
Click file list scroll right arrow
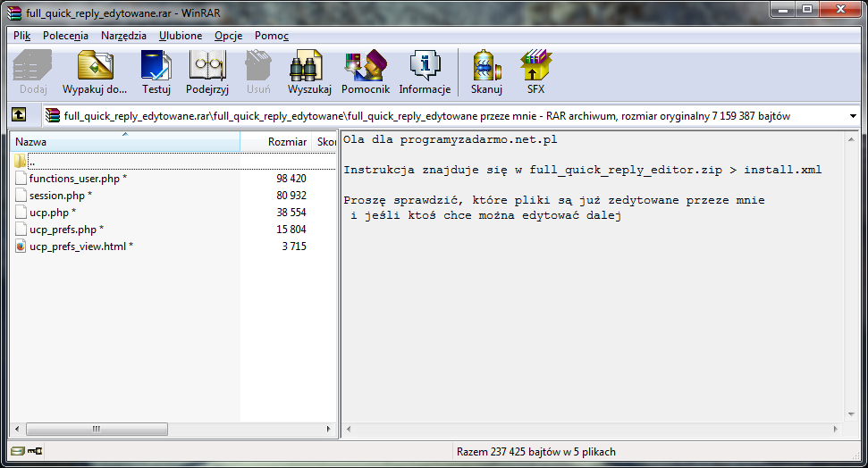pyautogui.click(x=329, y=429)
